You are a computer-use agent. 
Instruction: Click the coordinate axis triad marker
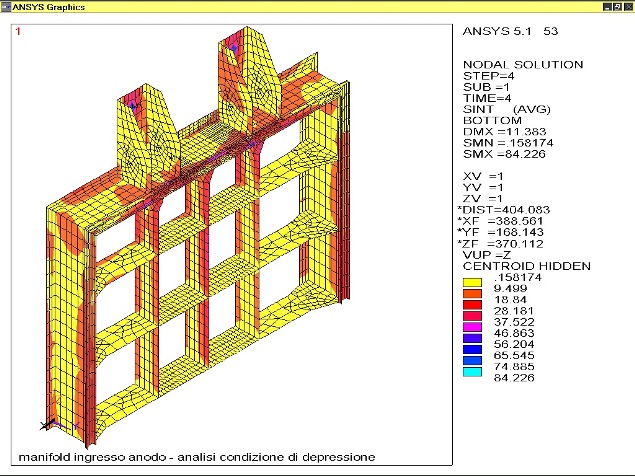[x=59, y=425]
